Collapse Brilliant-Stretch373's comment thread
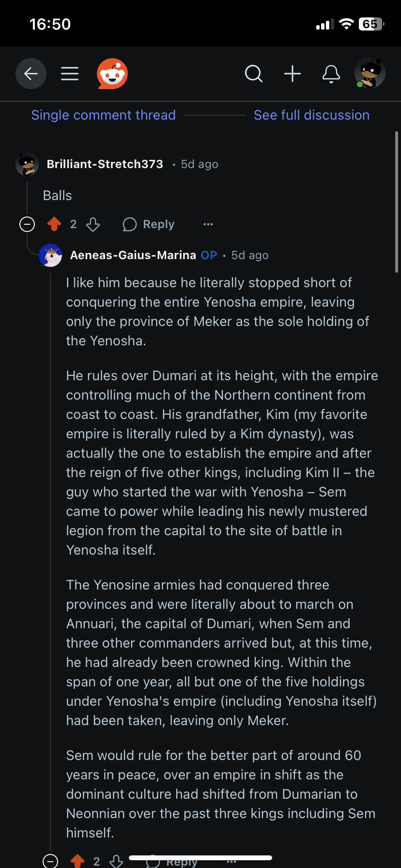Image resolution: width=401 pixels, height=868 pixels. (x=27, y=224)
